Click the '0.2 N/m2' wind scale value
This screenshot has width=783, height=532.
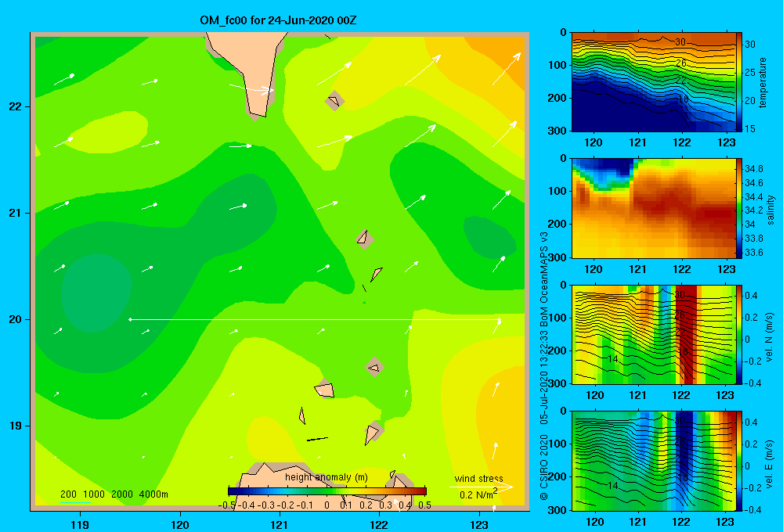(x=478, y=494)
